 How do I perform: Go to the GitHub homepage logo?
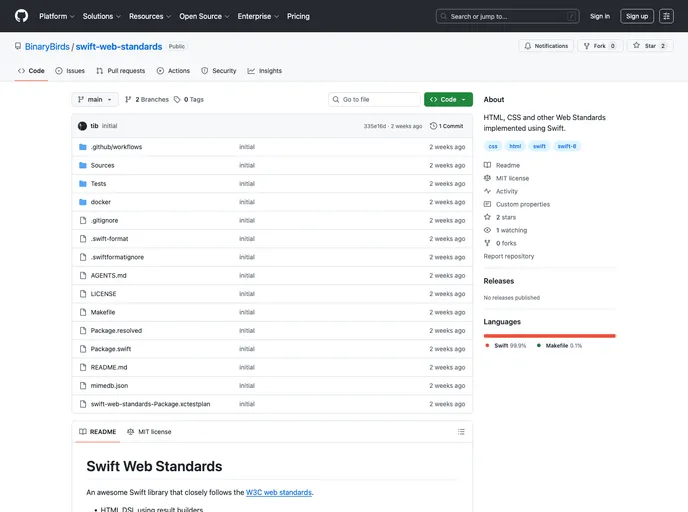(x=21, y=16)
